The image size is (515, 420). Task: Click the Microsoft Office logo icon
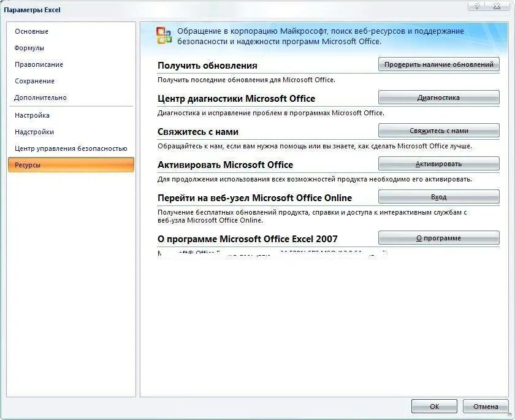164,36
